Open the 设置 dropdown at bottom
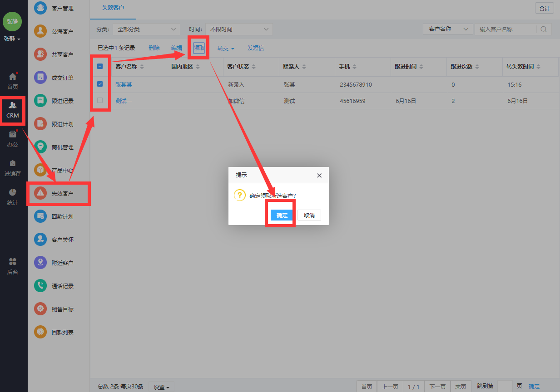The width and height of the screenshot is (560, 392). coord(161,387)
